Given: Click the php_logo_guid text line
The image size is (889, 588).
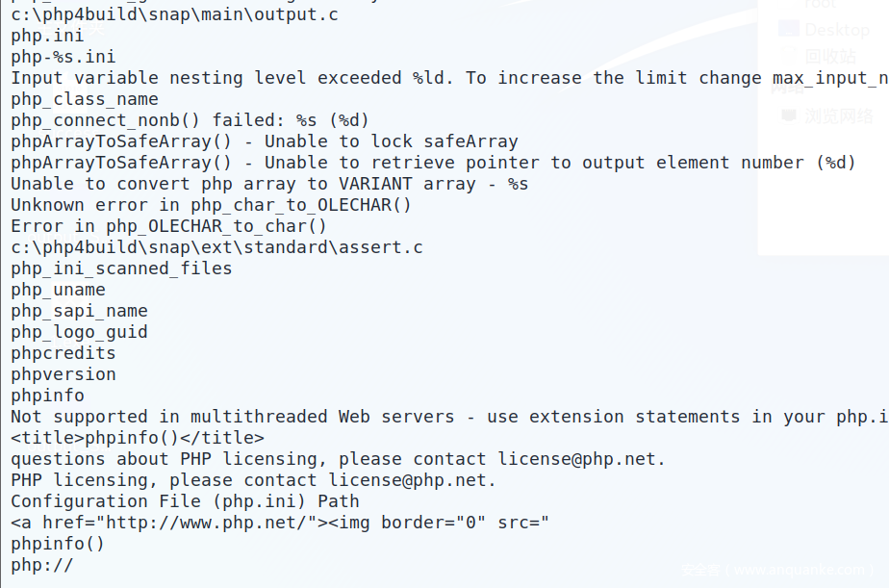Looking at the screenshot, I should coord(79,332).
